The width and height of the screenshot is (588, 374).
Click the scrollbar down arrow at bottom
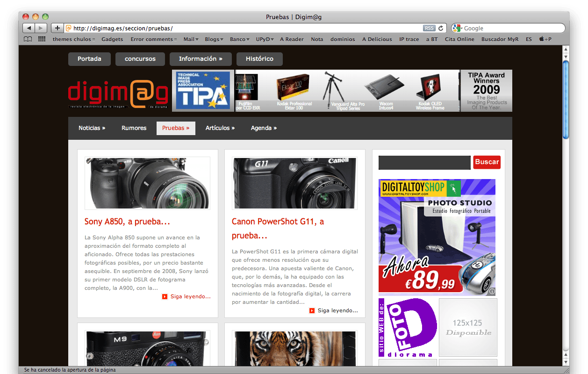(566, 363)
